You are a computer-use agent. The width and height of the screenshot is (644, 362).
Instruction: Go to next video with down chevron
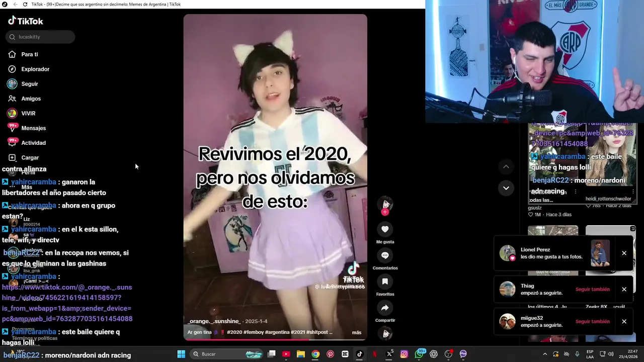(x=506, y=188)
